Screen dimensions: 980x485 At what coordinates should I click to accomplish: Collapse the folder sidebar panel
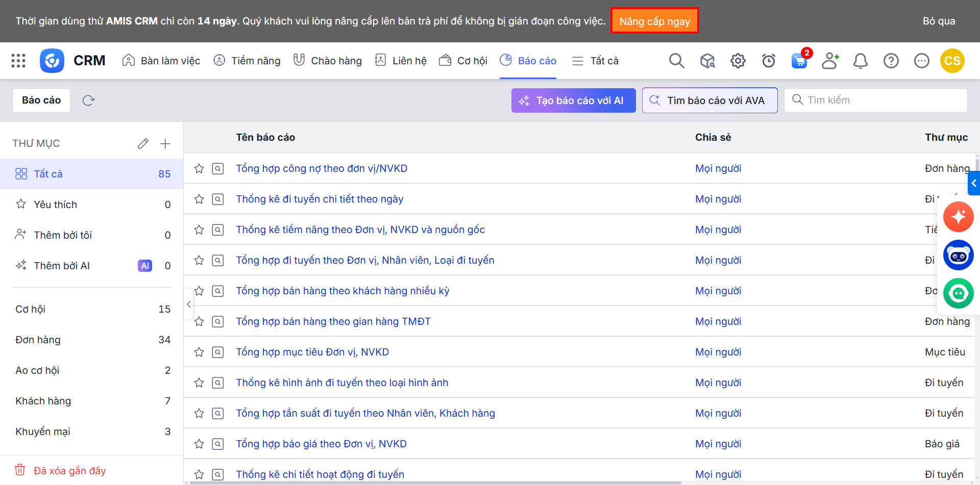click(x=188, y=304)
